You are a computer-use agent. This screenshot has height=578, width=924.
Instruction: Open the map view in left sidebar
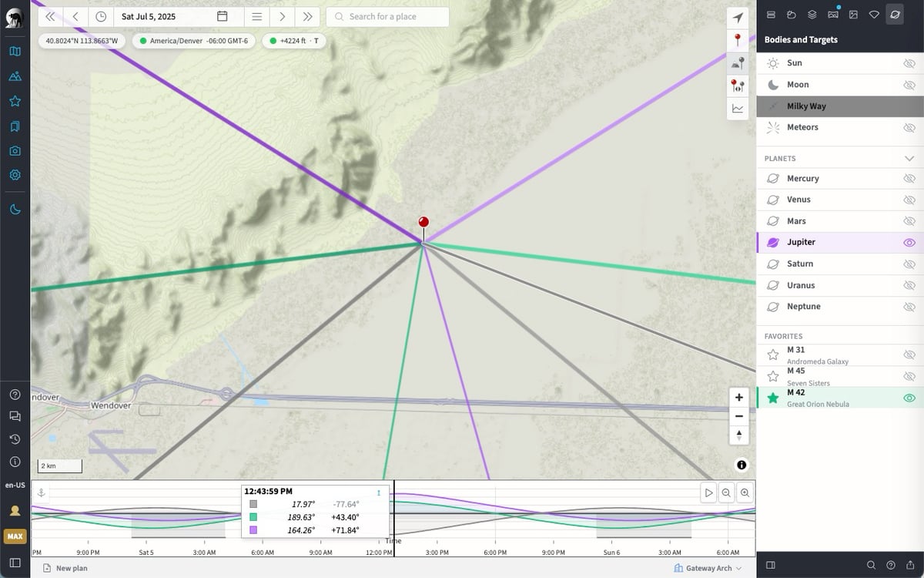coord(15,52)
